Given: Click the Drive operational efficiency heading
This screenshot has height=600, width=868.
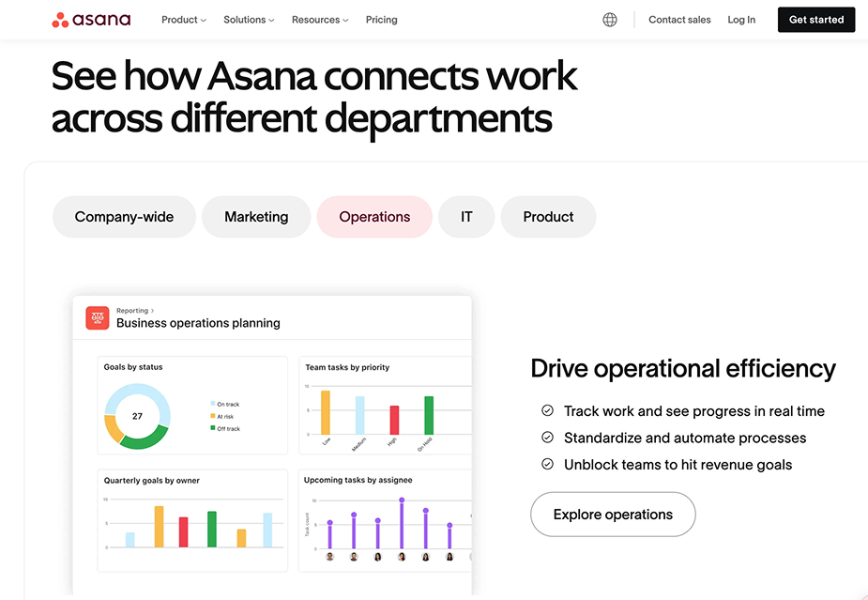Looking at the screenshot, I should (x=683, y=369).
